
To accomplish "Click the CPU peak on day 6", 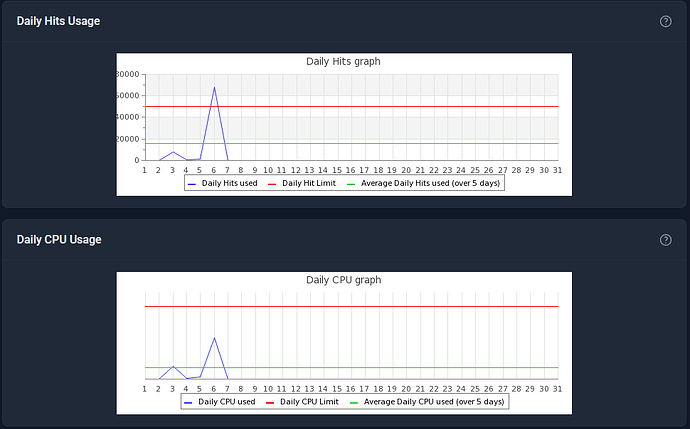I will [214, 338].
